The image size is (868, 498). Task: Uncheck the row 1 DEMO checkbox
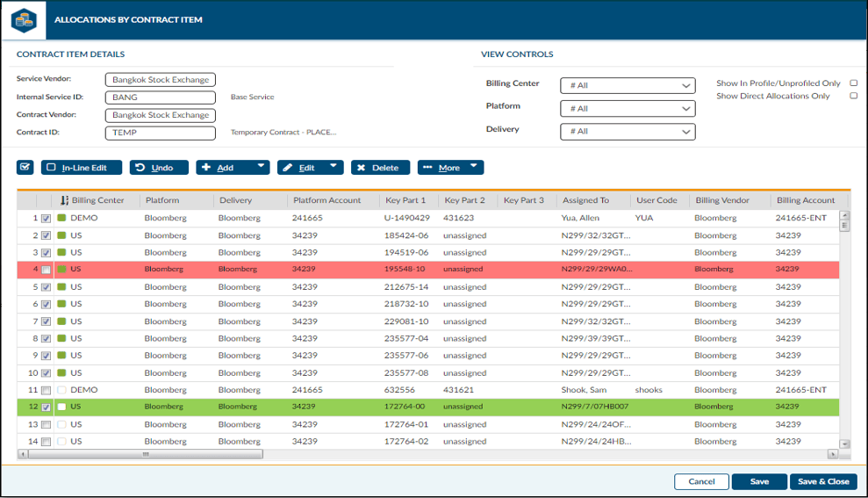[46, 219]
